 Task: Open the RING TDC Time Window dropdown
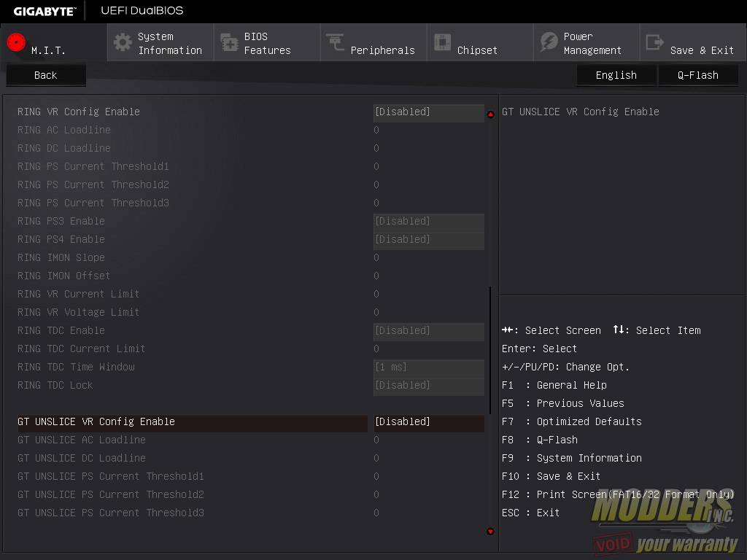click(x=428, y=367)
